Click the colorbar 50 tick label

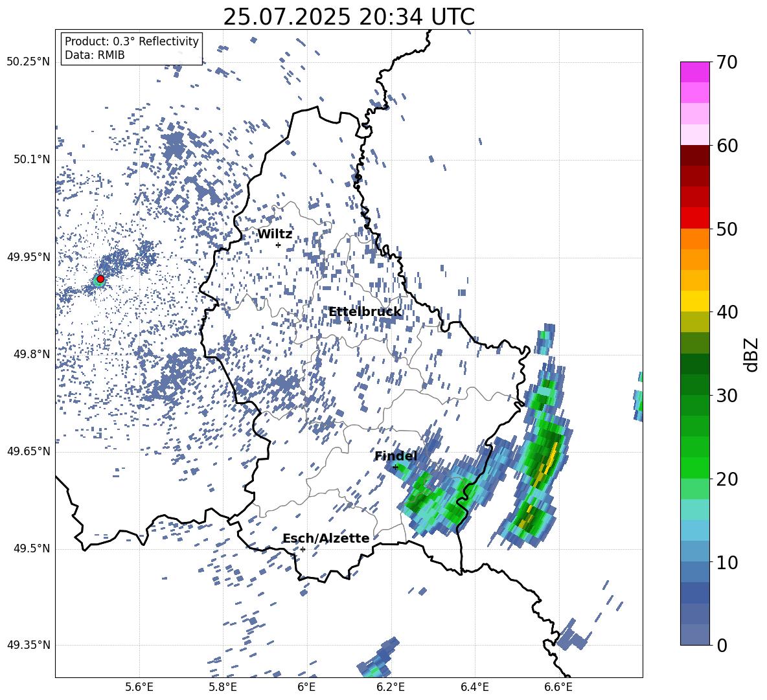(727, 229)
